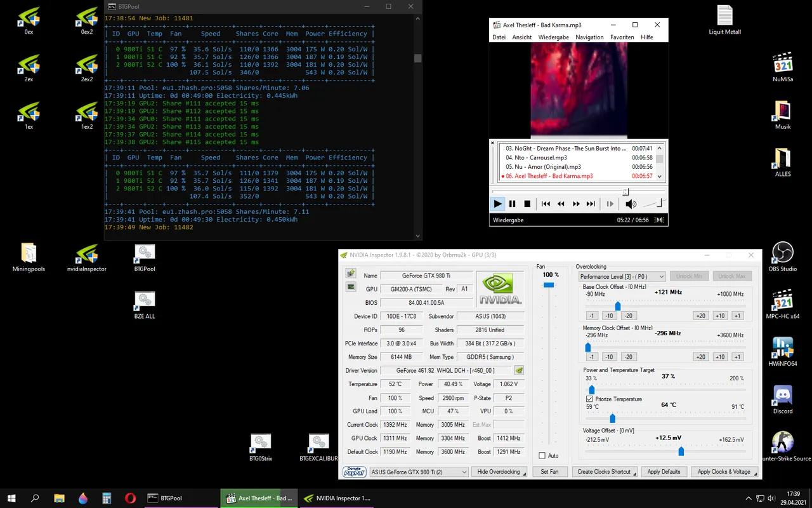The height and width of the screenshot is (508, 812).
Task: Click the driver update icon beside Driver Version
Action: [x=519, y=370]
